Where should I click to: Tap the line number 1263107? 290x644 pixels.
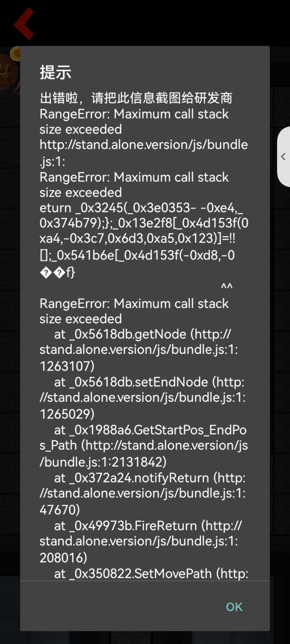tap(67, 366)
